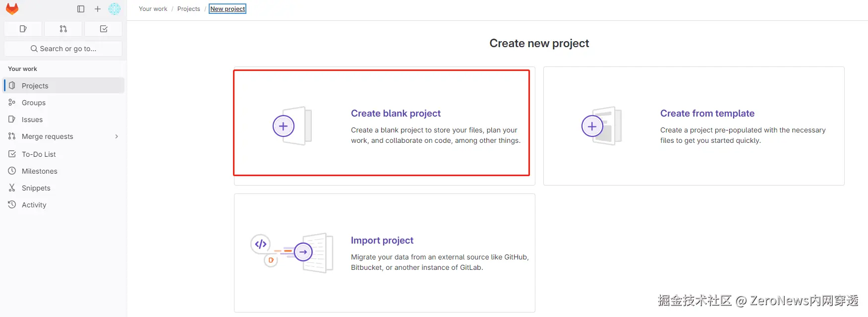
Task: Click the Activity history icon
Action: click(x=12, y=205)
